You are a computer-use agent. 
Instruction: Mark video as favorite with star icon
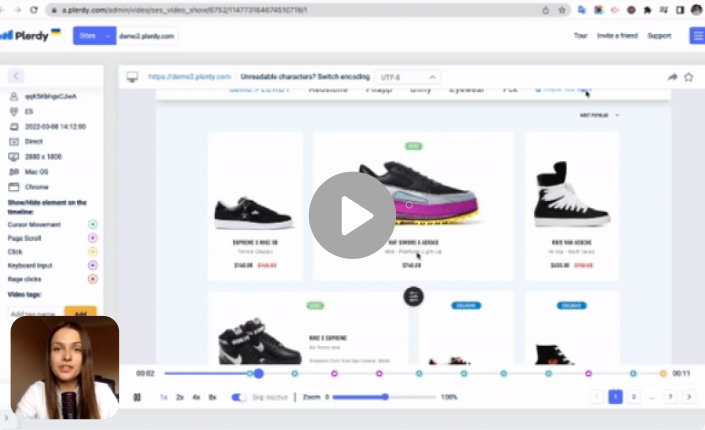click(688, 77)
